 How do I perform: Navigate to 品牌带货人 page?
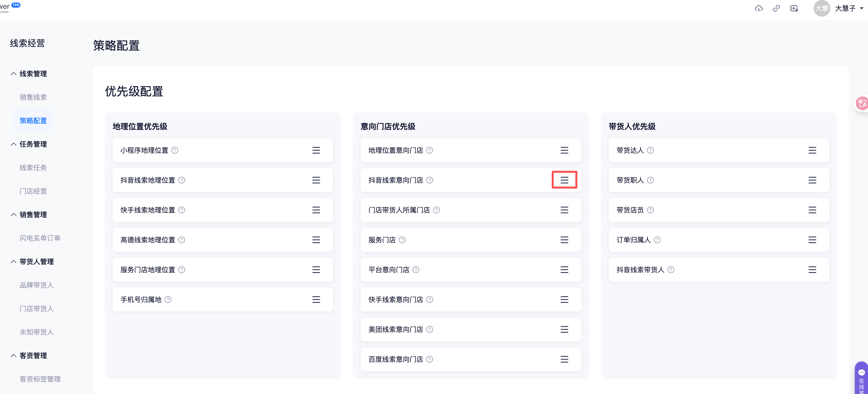[x=36, y=285]
